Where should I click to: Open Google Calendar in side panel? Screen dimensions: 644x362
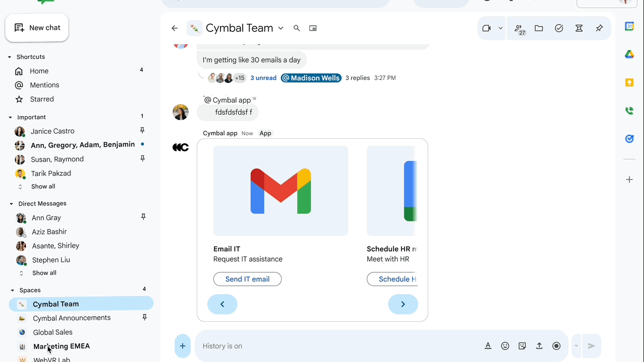click(x=629, y=27)
